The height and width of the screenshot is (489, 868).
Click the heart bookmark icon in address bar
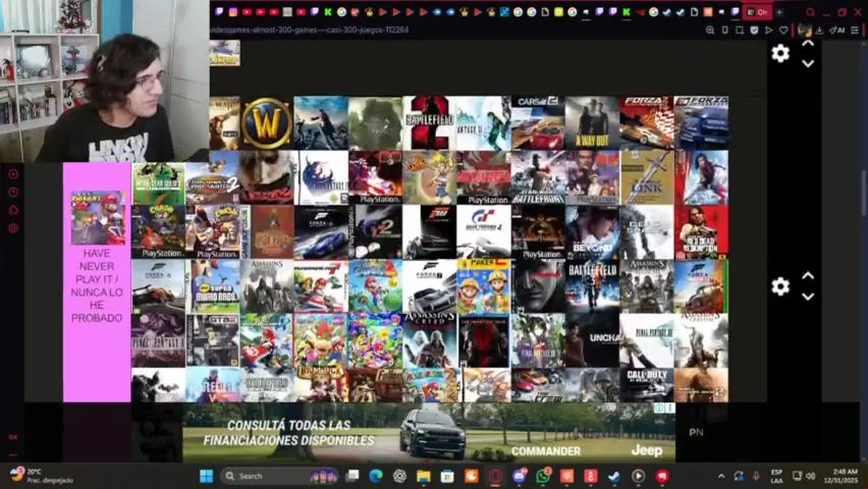pyautogui.click(x=783, y=30)
